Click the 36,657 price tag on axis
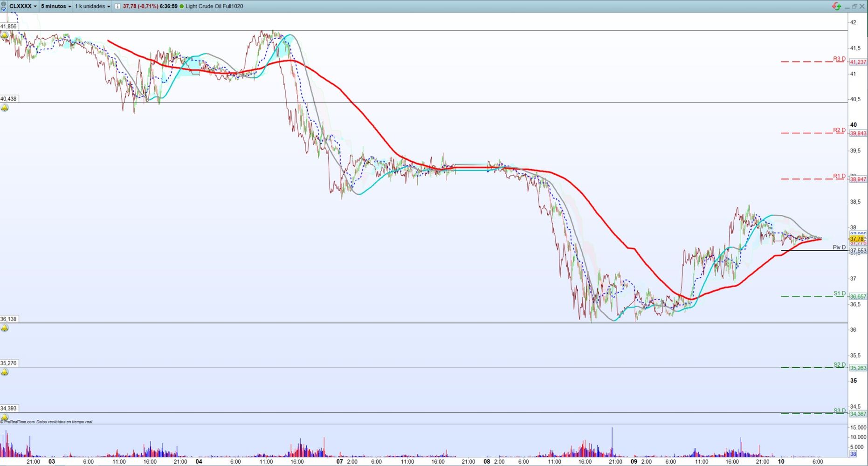 pos(858,297)
